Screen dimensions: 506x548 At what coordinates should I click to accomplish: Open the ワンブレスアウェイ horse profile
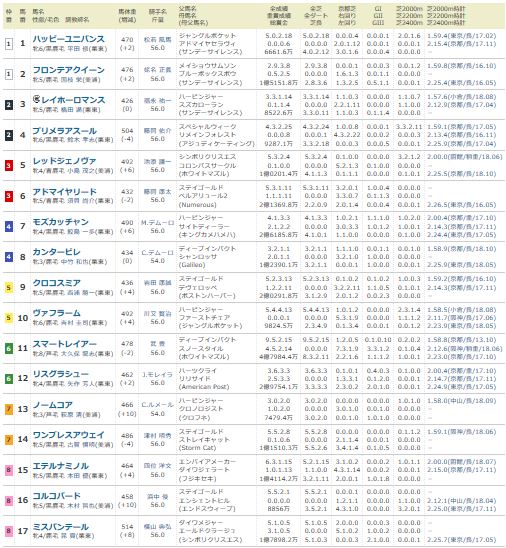(68, 435)
